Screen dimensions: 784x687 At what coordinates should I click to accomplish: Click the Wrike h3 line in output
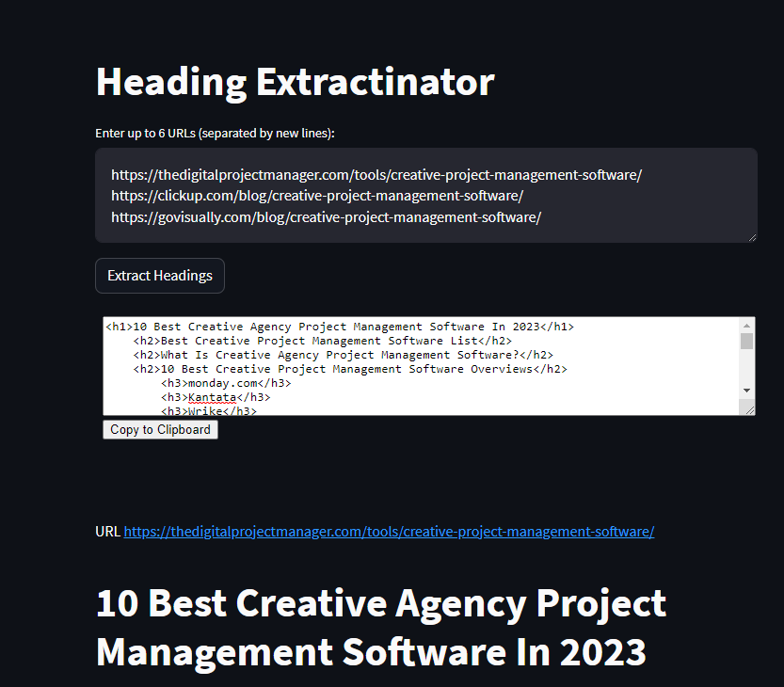click(208, 410)
